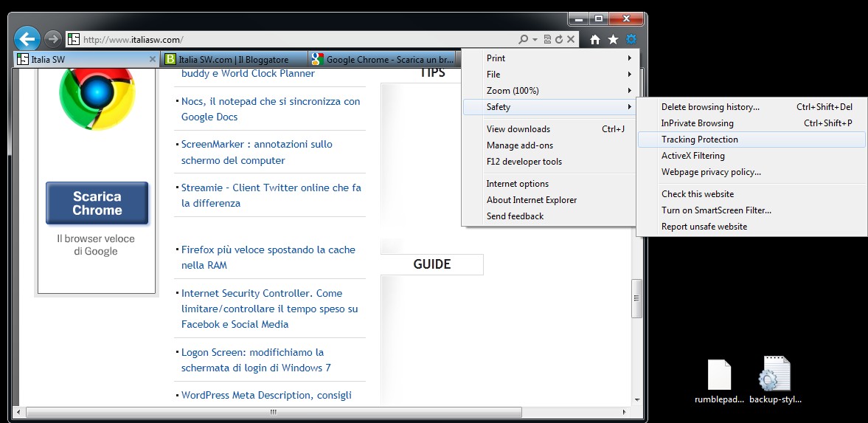Close the Italia SW tab
The width and height of the screenshot is (868, 423).
(x=153, y=59)
